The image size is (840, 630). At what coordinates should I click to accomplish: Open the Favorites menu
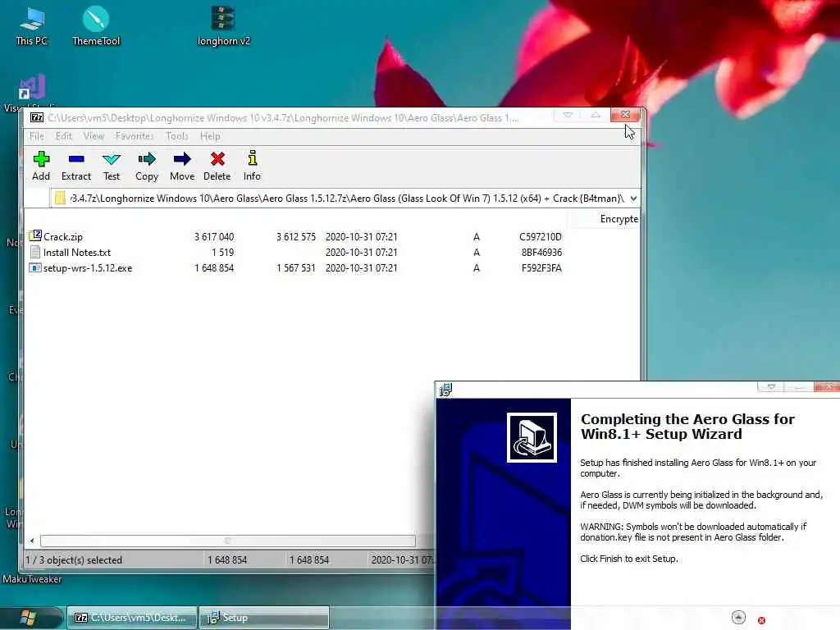pyautogui.click(x=135, y=136)
